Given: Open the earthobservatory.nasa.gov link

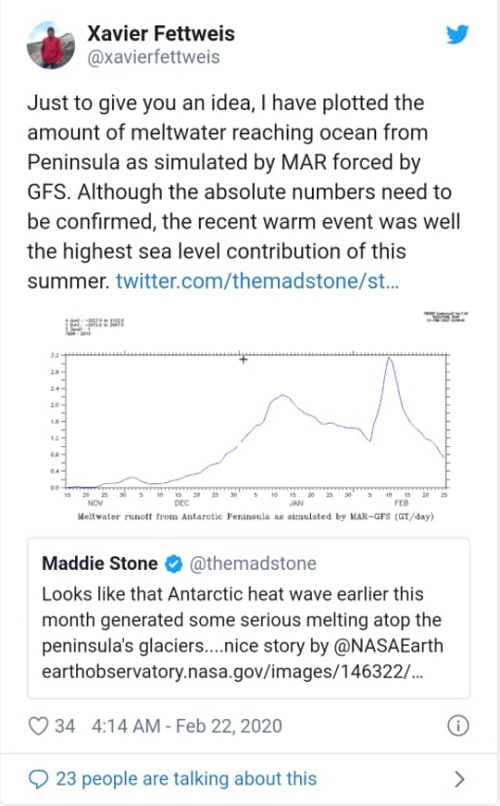Looking at the screenshot, I should click(x=233, y=672).
